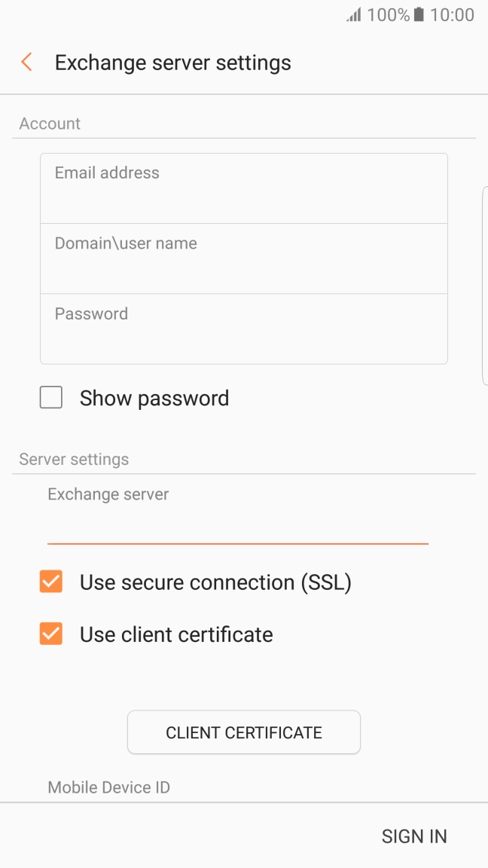Disable Use secure connection (SSL)

point(50,582)
